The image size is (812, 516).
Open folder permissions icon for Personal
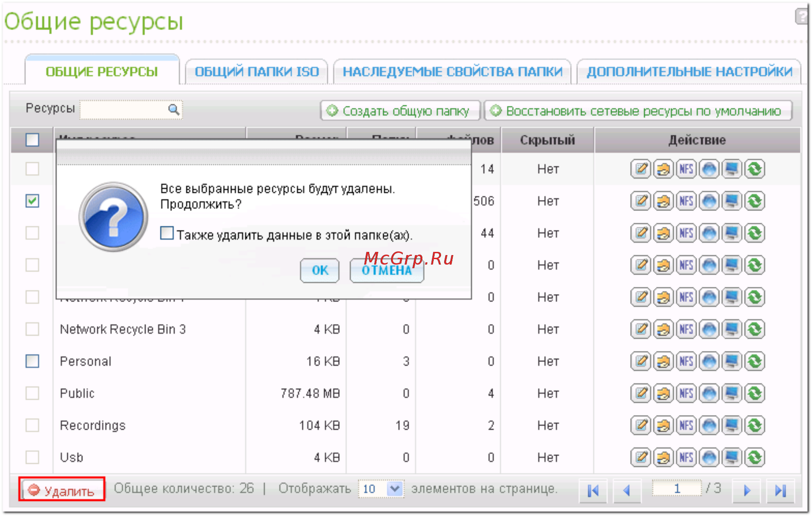point(664,361)
